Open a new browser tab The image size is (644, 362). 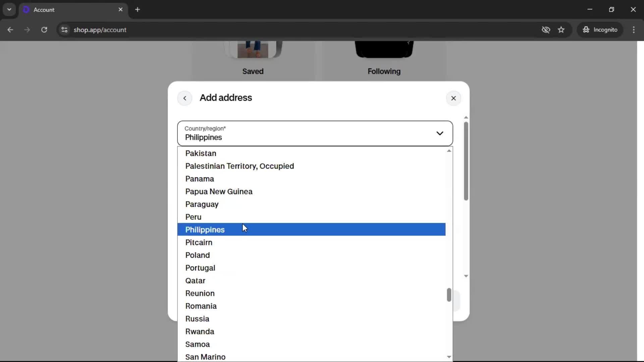[x=138, y=10]
